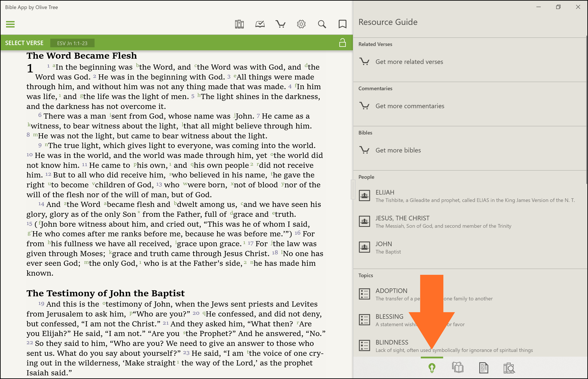Click the split pane divider handle
The width and height of the screenshot is (588, 379).
pyautogui.click(x=353, y=189)
